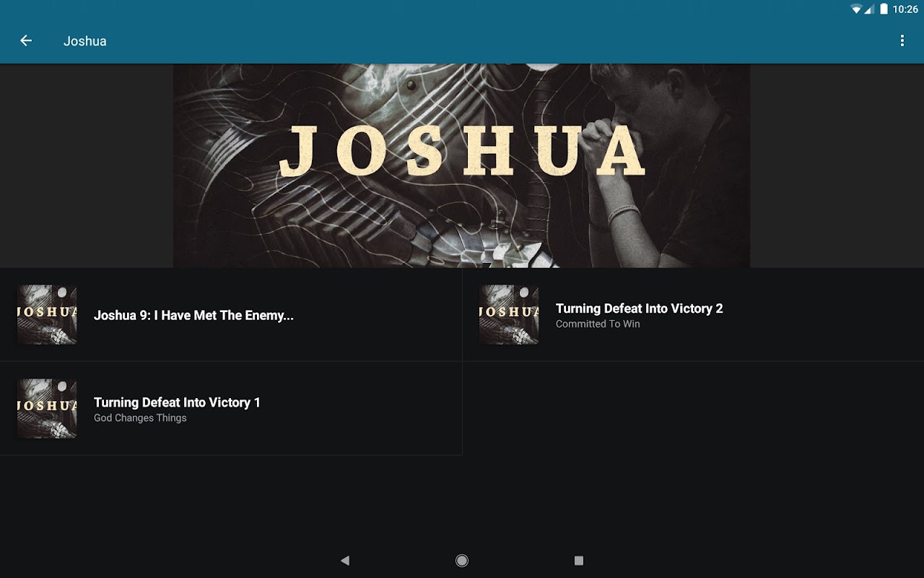Select Turning Defeat Into Victory 1 title

coord(177,402)
